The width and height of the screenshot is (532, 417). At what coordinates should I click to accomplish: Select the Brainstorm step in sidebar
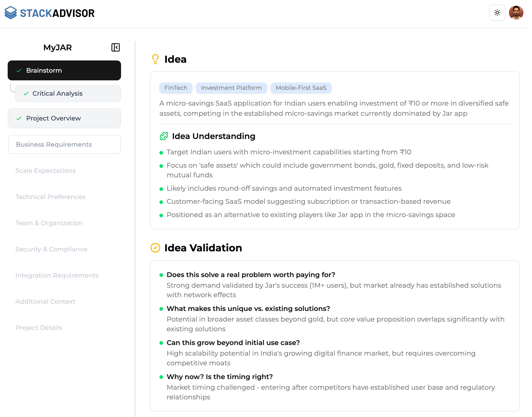pos(64,71)
